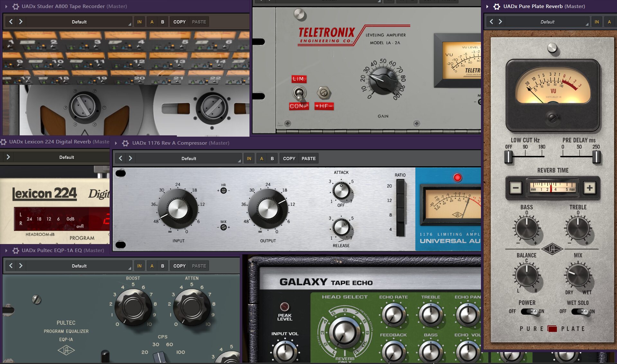Open Pultec EQP-1A EQ settings gear
The height and width of the screenshot is (364, 617).
pos(15,250)
